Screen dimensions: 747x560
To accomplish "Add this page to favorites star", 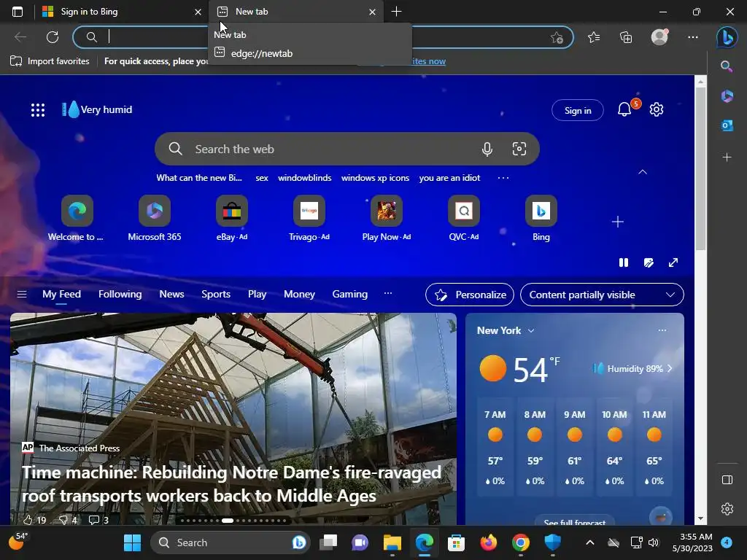I will point(557,37).
